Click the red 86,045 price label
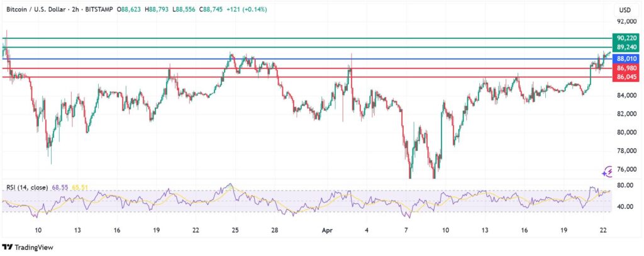The height and width of the screenshot is (256, 644). tap(627, 77)
